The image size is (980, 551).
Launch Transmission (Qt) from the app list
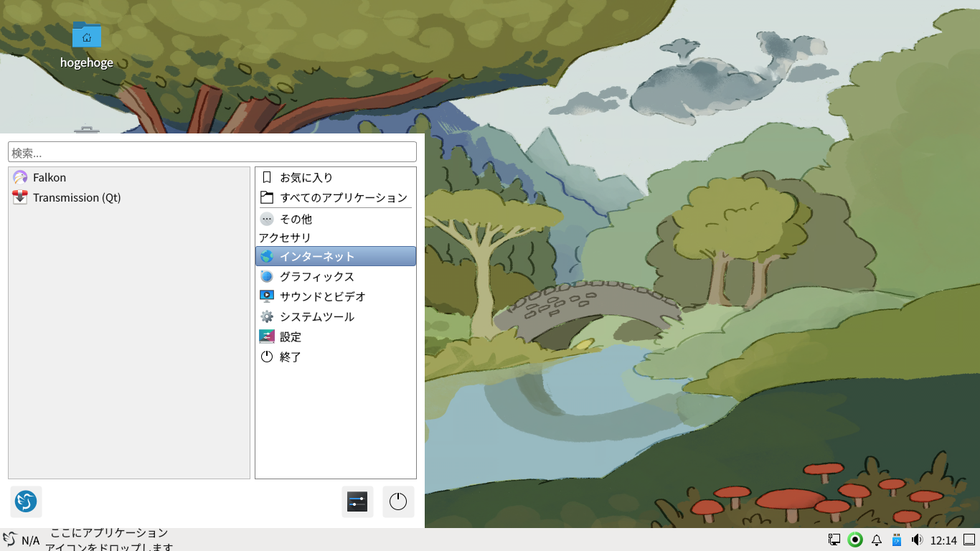(129, 197)
